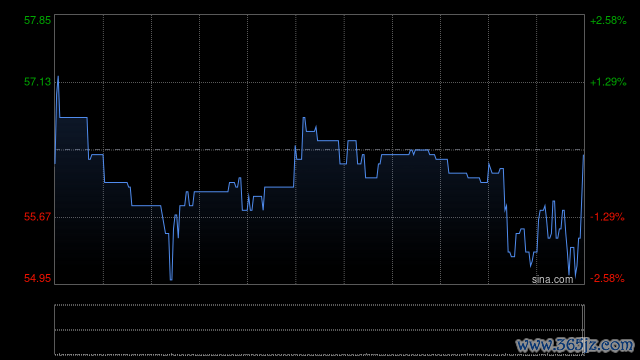The height and width of the screenshot is (360, 640).
Task: Open the sina.com watermark link
Action: (552, 280)
